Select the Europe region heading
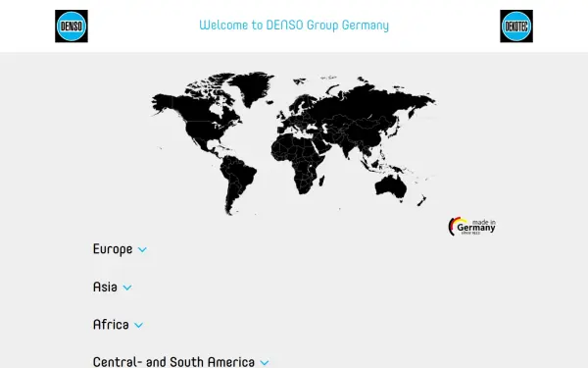 pos(113,249)
